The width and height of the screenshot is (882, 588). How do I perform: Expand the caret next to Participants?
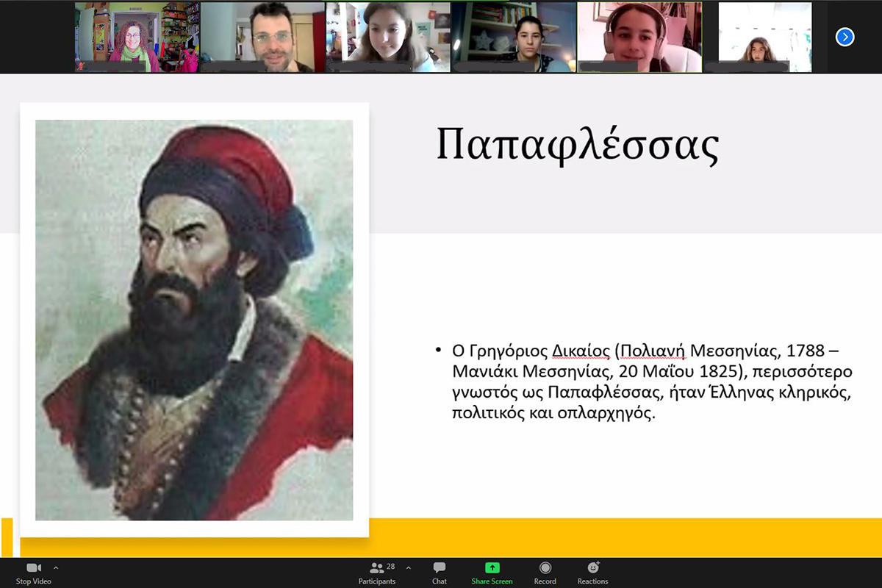(409, 567)
